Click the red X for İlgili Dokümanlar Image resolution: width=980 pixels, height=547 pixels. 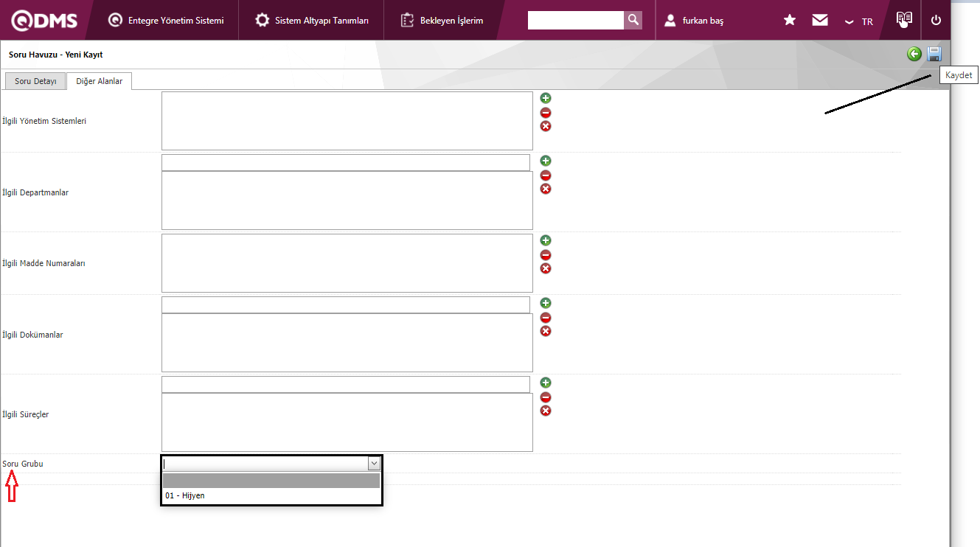546,331
